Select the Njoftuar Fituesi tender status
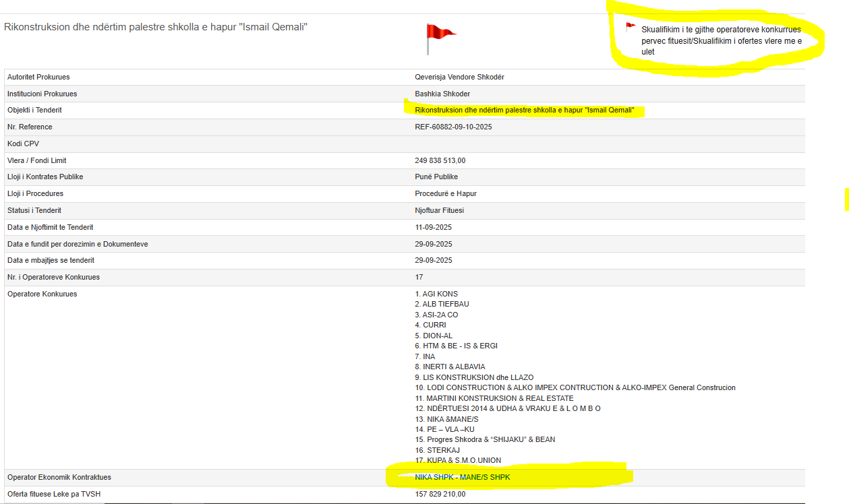This screenshot has width=849, height=504. [x=439, y=210]
